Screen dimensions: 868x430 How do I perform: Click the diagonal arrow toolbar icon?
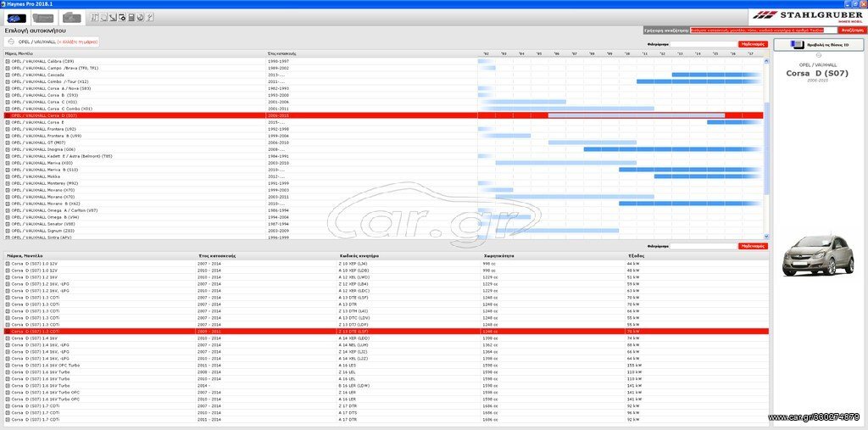point(113,18)
